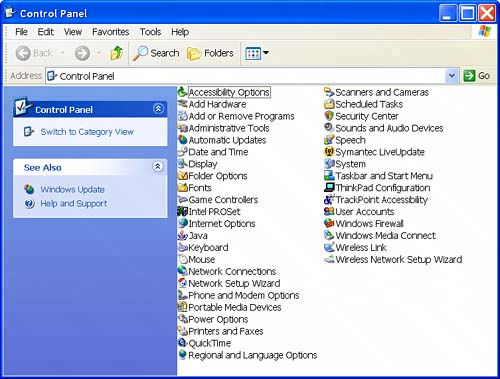The image size is (500, 379).
Task: Open the Accessibility Options icon
Action: pyautogui.click(x=183, y=92)
